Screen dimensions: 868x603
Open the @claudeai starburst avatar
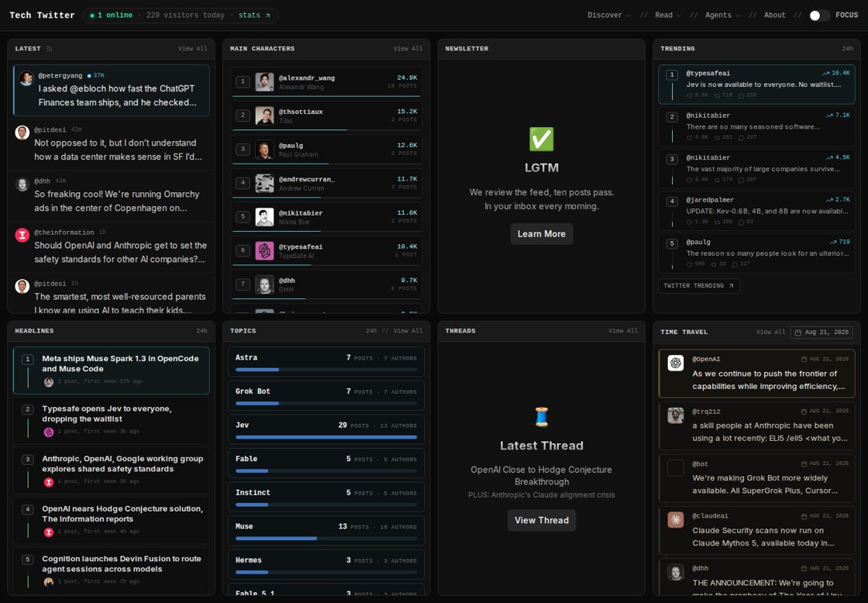point(675,520)
